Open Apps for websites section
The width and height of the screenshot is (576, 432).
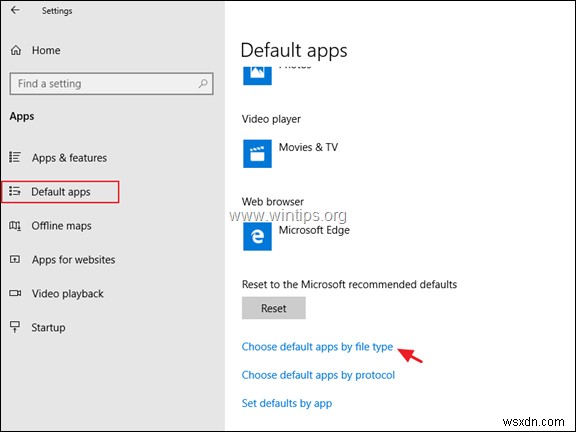[73, 260]
